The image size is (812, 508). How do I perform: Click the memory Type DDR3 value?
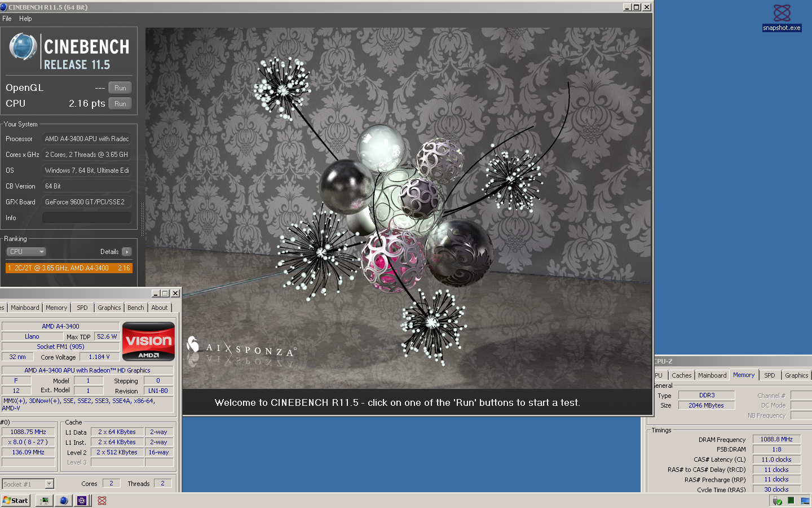click(x=707, y=395)
